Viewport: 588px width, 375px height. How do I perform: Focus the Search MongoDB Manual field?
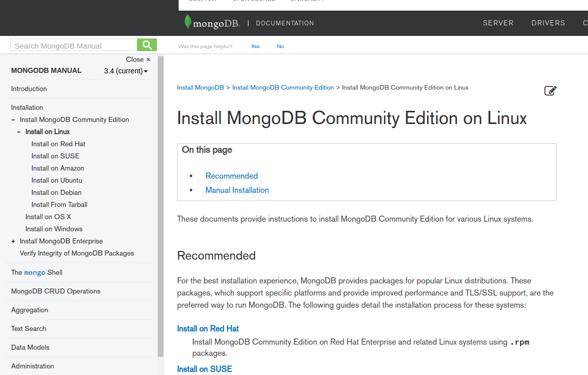[73, 45]
